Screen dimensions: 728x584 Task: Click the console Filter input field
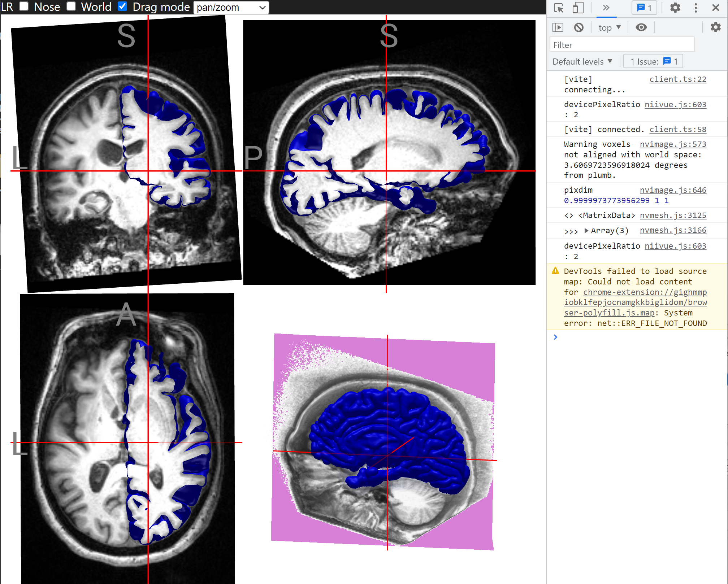coord(622,45)
